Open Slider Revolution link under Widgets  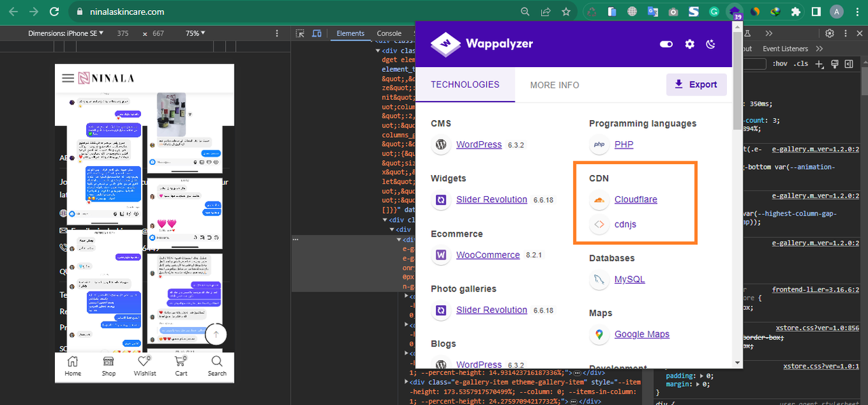click(492, 199)
